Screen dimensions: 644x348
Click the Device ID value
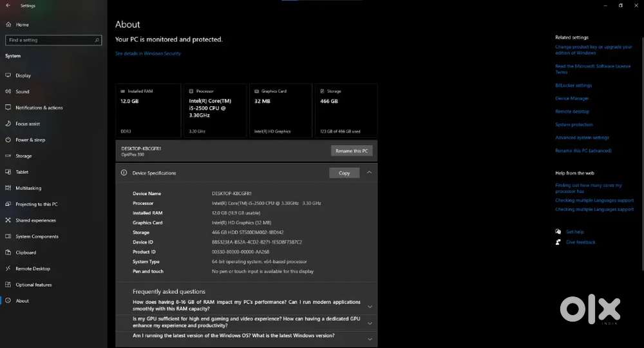(x=257, y=242)
